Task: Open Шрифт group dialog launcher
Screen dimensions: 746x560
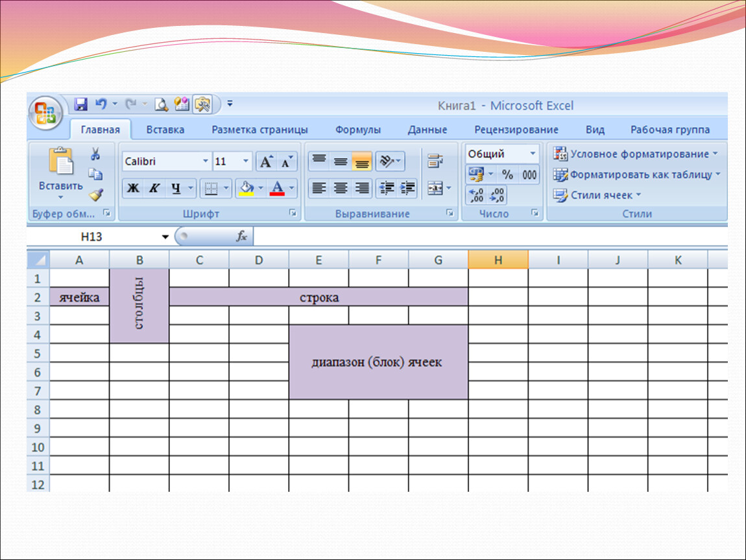Action: [x=293, y=213]
